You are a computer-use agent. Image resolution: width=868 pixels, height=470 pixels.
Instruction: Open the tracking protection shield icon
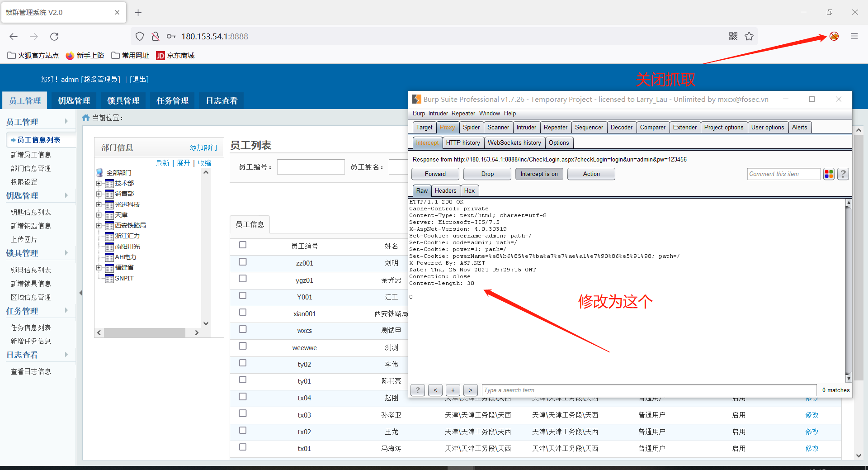click(140, 37)
